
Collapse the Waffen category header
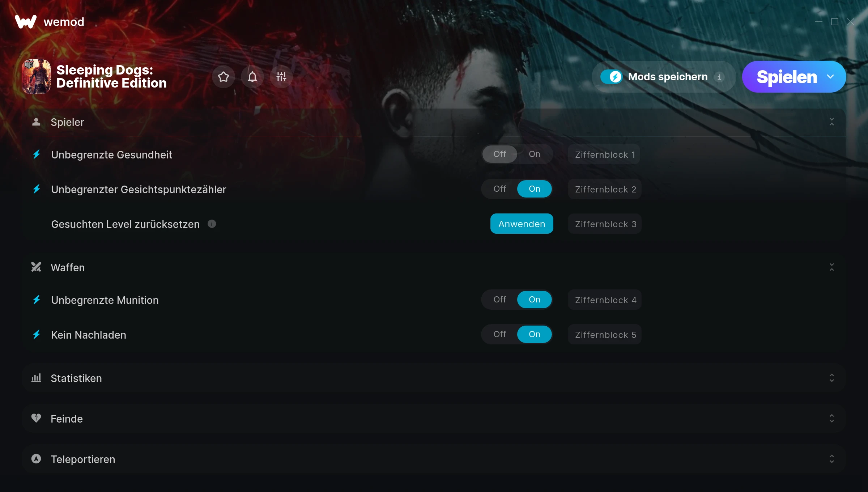(x=434, y=267)
